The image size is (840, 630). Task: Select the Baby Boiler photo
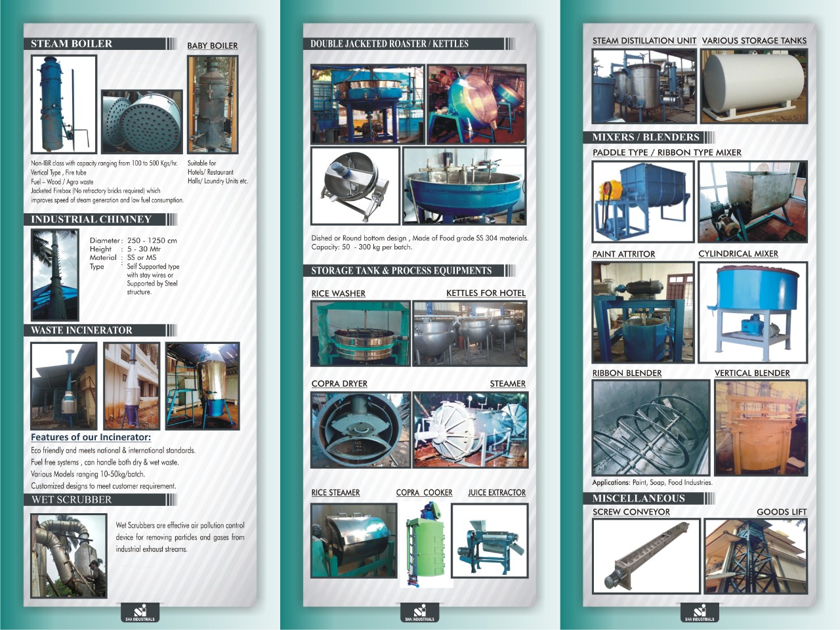click(x=212, y=104)
